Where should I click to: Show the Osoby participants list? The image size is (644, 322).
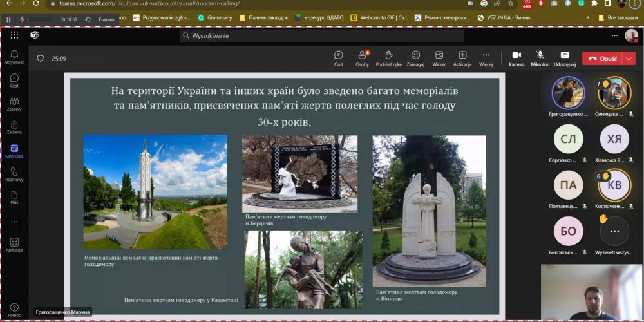(x=363, y=58)
